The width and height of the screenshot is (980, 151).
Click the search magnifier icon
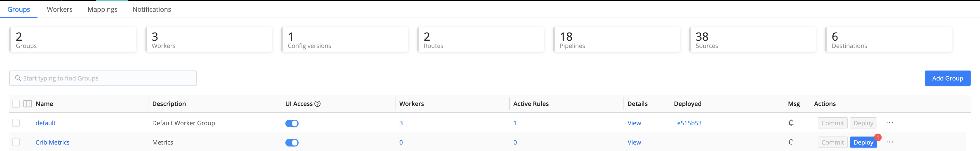tap(18, 78)
